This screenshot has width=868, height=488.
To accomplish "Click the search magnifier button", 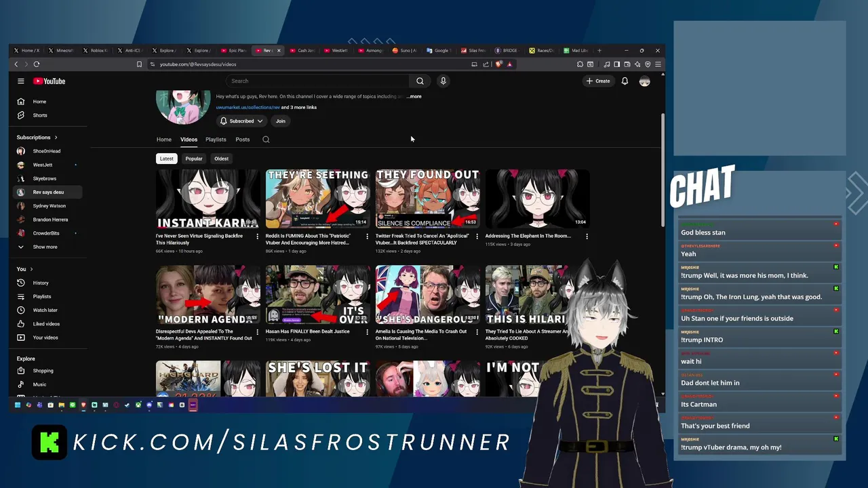I will click(420, 81).
